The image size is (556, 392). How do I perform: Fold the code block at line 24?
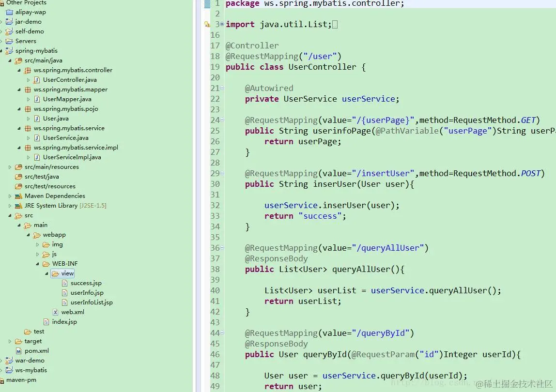pyautogui.click(x=222, y=120)
